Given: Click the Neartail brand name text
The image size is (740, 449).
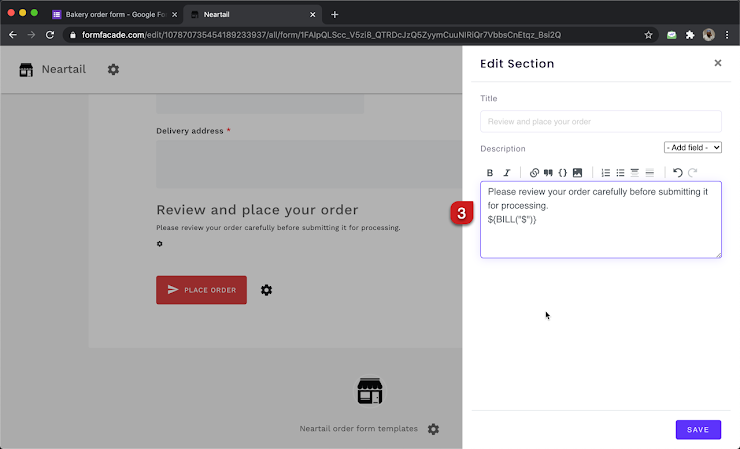Looking at the screenshot, I should tap(64, 69).
